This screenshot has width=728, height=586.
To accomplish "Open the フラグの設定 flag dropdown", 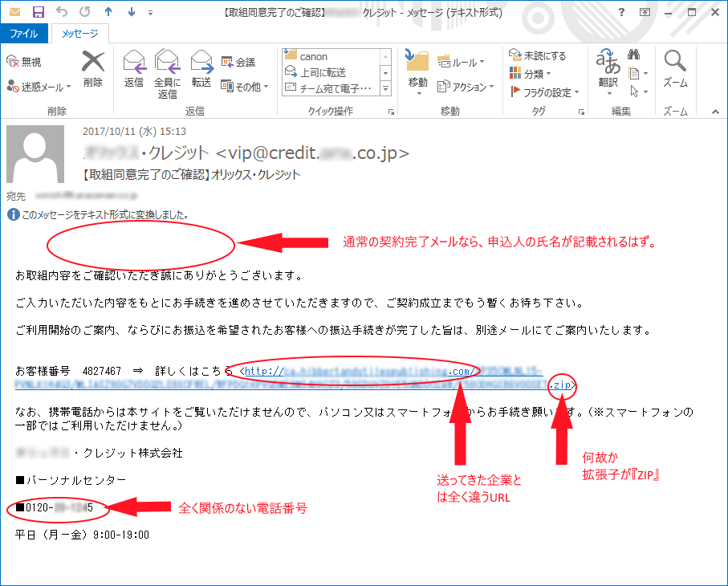I will (545, 92).
